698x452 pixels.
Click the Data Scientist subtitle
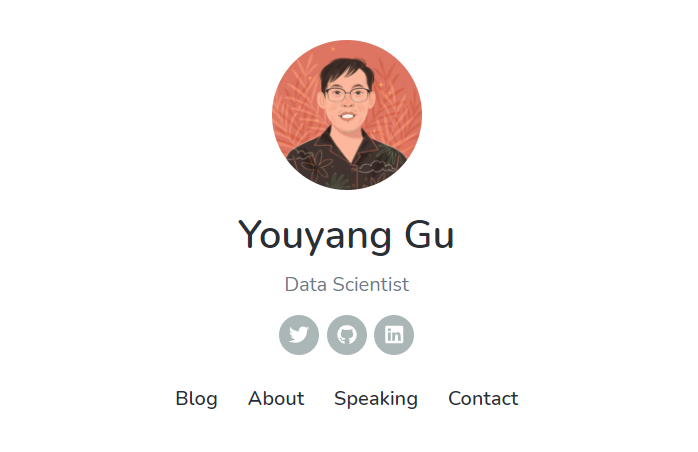point(347,285)
